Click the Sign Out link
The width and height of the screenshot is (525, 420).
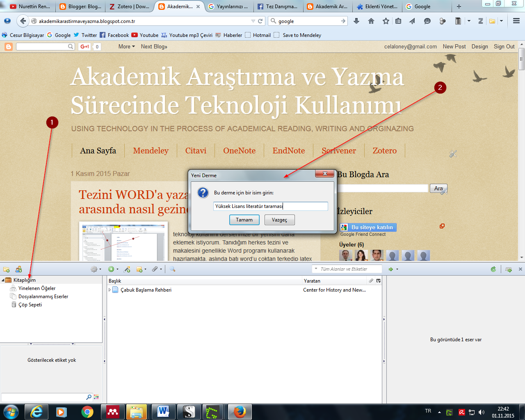click(x=504, y=47)
